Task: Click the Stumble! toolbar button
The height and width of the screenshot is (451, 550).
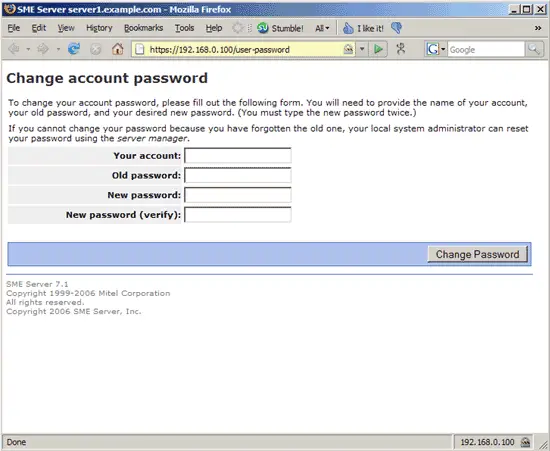Action: (280, 28)
